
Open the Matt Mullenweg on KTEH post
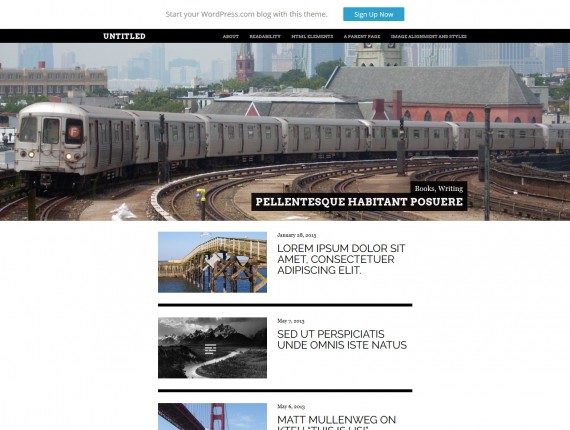click(x=336, y=422)
